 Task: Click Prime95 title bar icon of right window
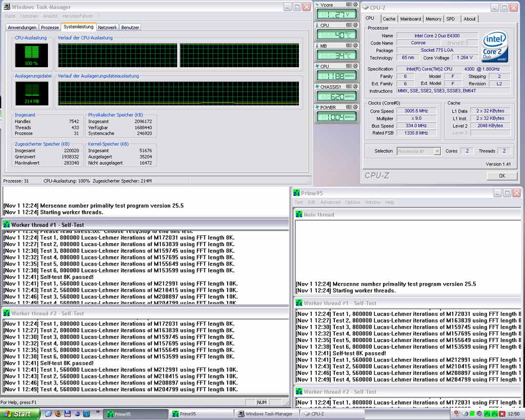[296, 193]
